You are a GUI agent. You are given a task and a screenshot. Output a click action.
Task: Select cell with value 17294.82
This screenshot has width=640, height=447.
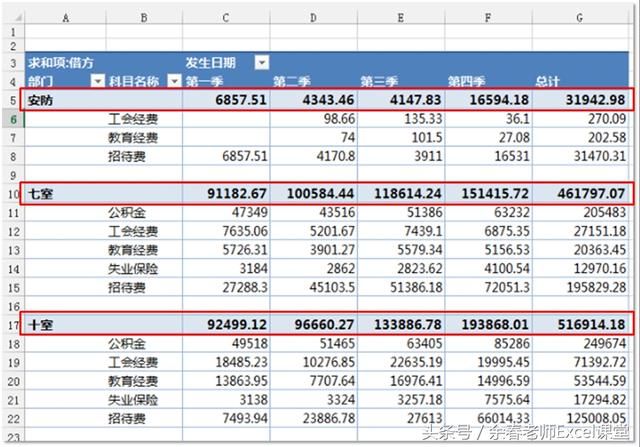[x=581, y=400]
